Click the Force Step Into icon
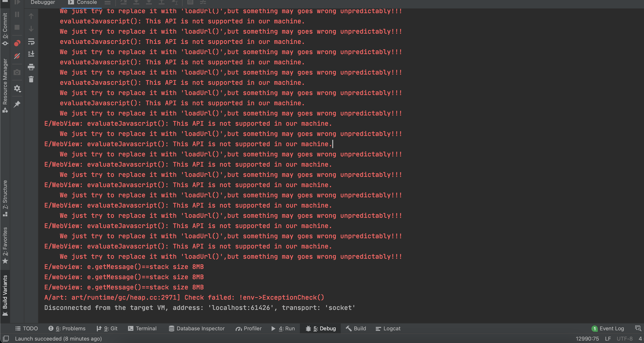644x343 pixels. [149, 2]
